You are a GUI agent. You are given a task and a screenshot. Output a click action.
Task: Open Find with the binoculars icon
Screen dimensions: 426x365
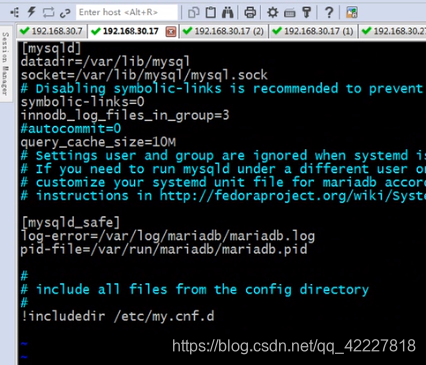228,12
